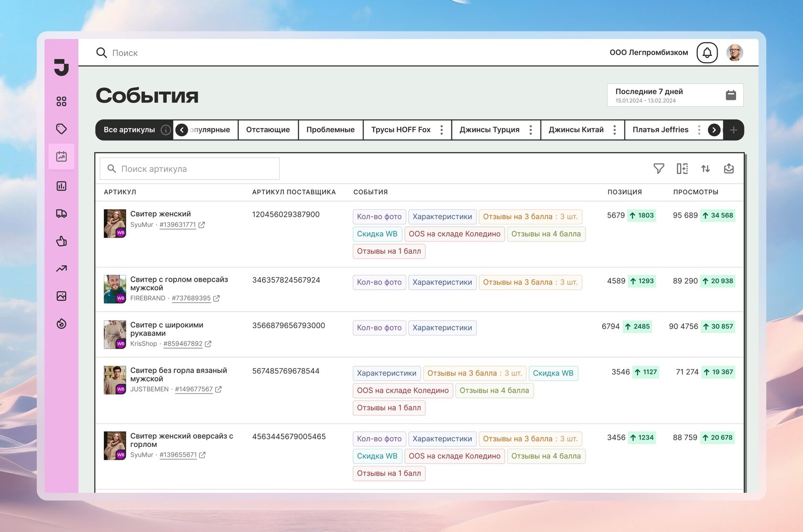Screen dimensions: 803x532
Task: Open external link icon for #139655671
Action: pyautogui.click(x=202, y=455)
